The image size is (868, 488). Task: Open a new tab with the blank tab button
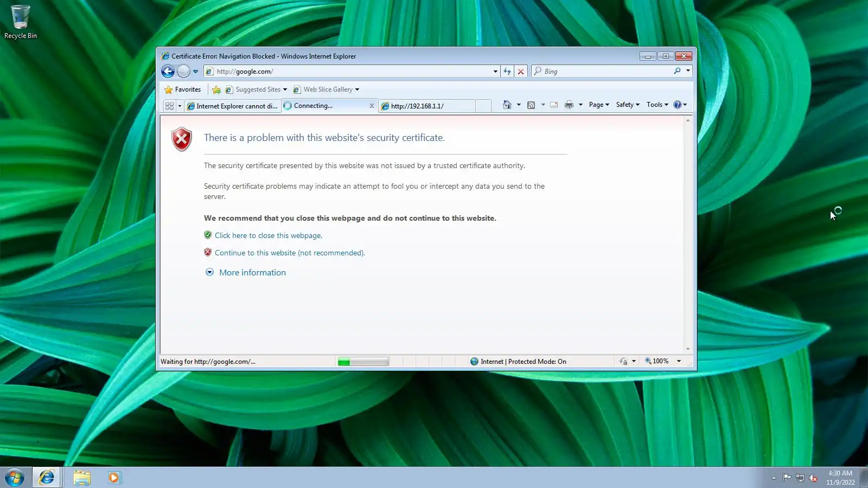pos(483,106)
